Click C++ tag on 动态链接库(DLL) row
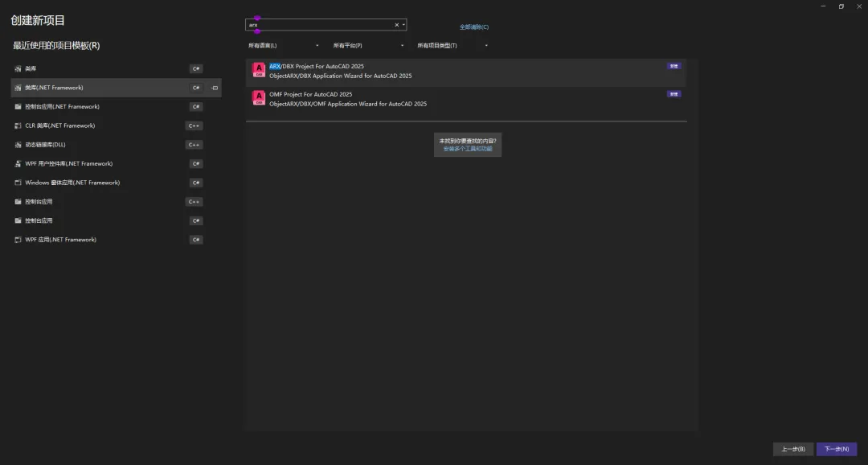Viewport: 868px width, 465px height. click(194, 145)
